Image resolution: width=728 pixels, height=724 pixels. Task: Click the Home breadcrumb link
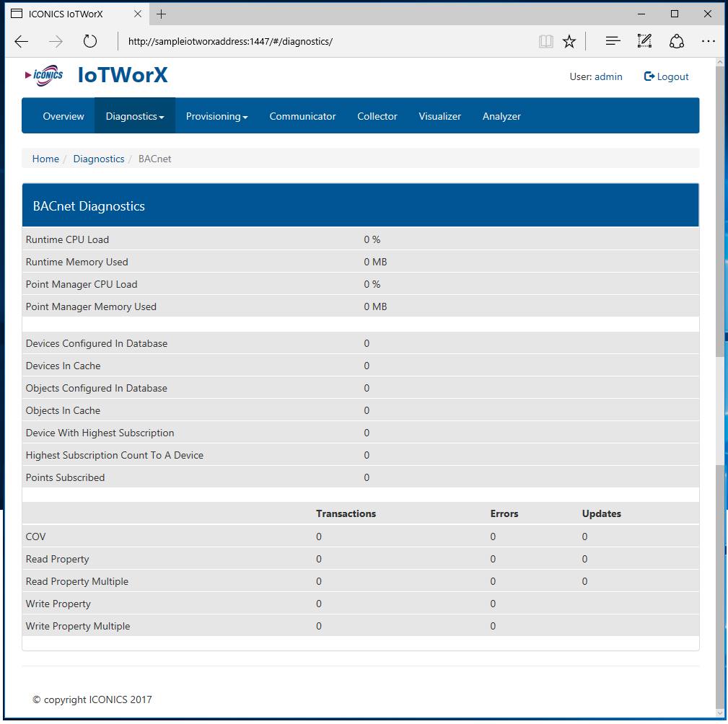(45, 159)
